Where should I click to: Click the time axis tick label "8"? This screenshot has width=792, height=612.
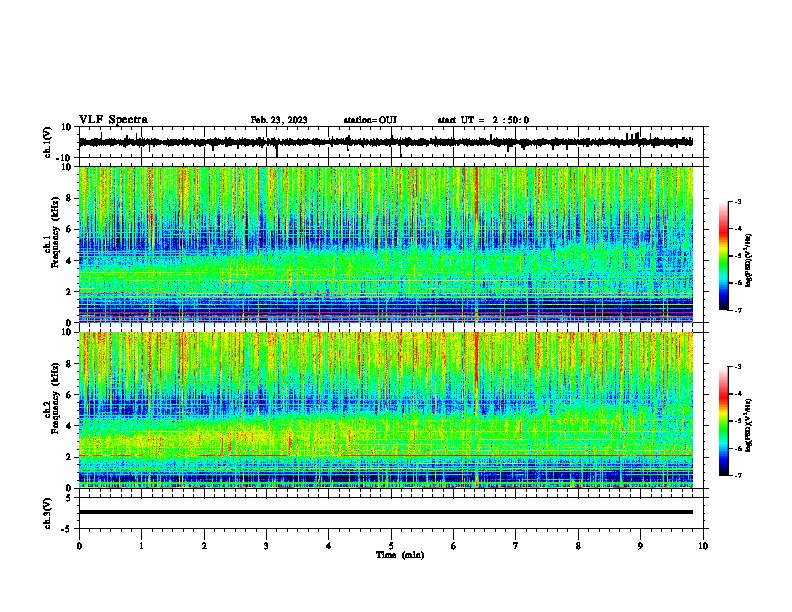coord(578,546)
